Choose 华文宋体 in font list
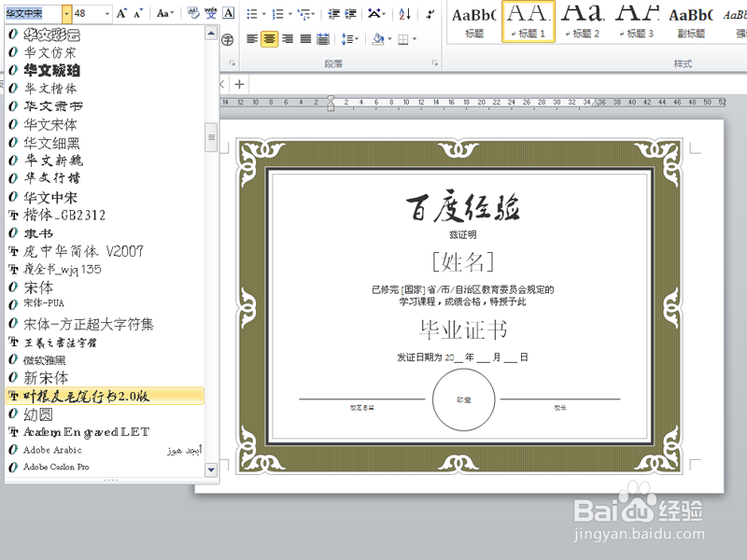The height and width of the screenshot is (560, 747). pos(105,125)
